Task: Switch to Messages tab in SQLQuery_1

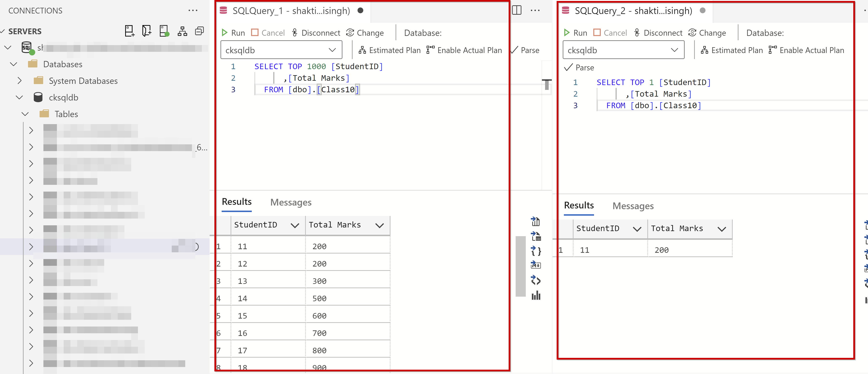Action: point(291,202)
